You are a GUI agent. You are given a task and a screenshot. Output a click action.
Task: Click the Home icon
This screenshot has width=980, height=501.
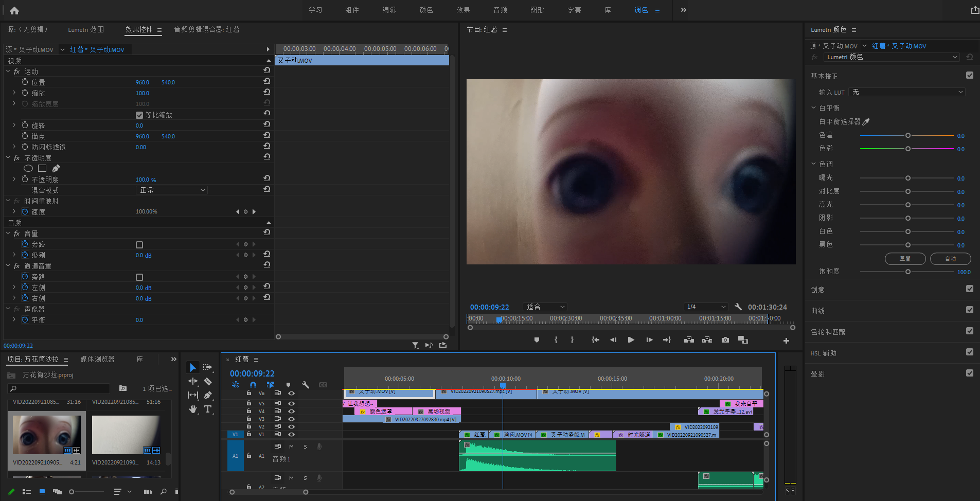[14, 10]
